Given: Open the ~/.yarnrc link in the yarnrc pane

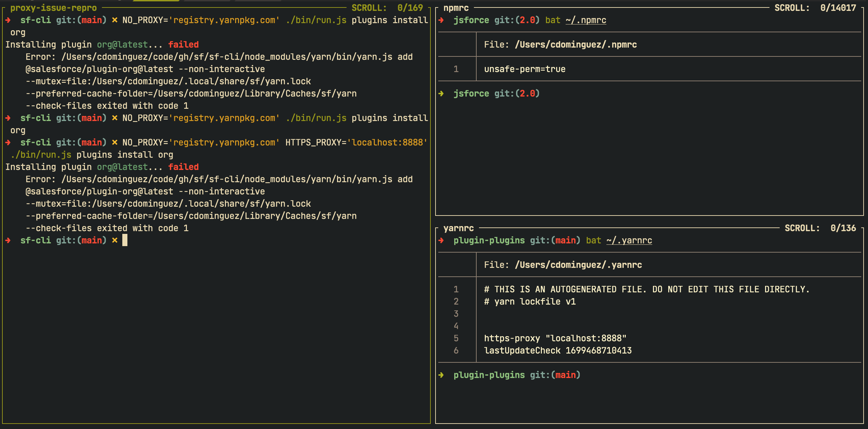Looking at the screenshot, I should coord(629,240).
